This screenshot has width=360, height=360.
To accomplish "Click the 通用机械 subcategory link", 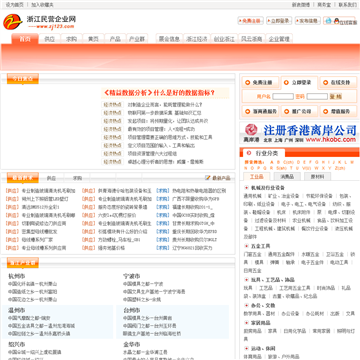I will click(252, 196).
